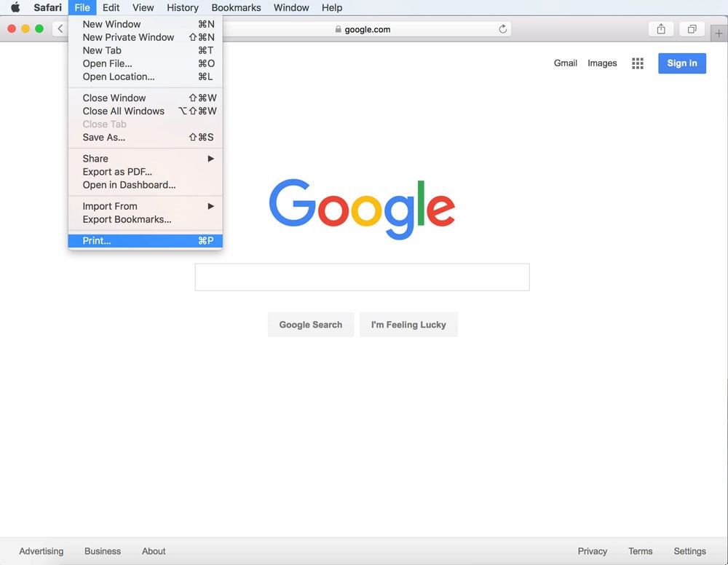Click the Safari back arrow button
The image size is (728, 565).
[60, 29]
